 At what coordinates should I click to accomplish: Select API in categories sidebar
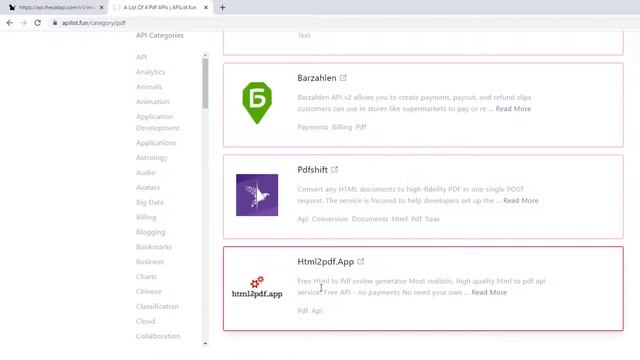tap(141, 57)
